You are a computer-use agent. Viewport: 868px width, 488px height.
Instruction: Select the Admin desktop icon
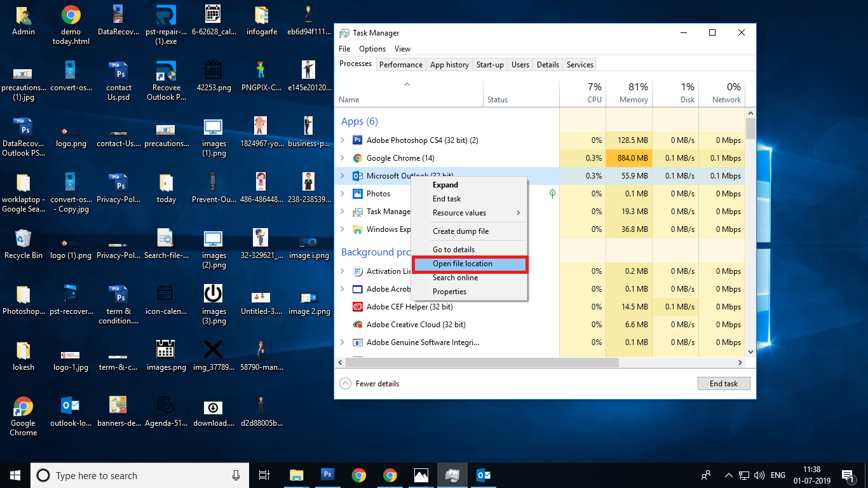pyautogui.click(x=24, y=21)
